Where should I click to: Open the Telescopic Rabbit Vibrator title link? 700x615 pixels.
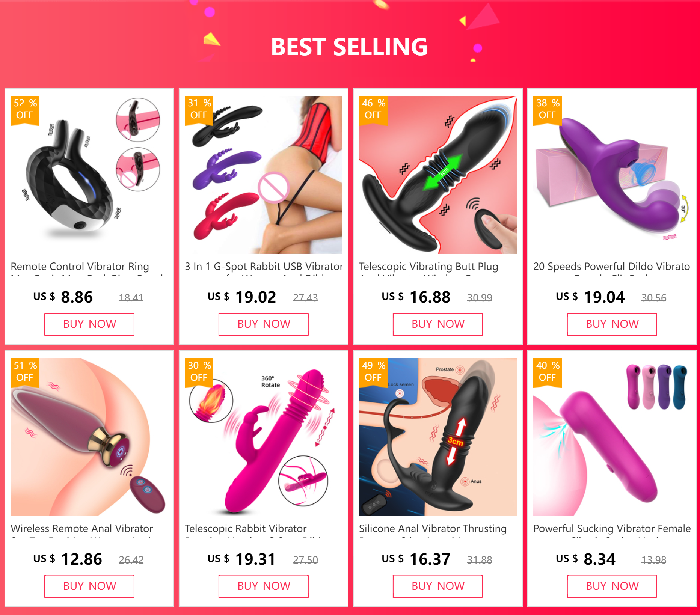tap(246, 529)
